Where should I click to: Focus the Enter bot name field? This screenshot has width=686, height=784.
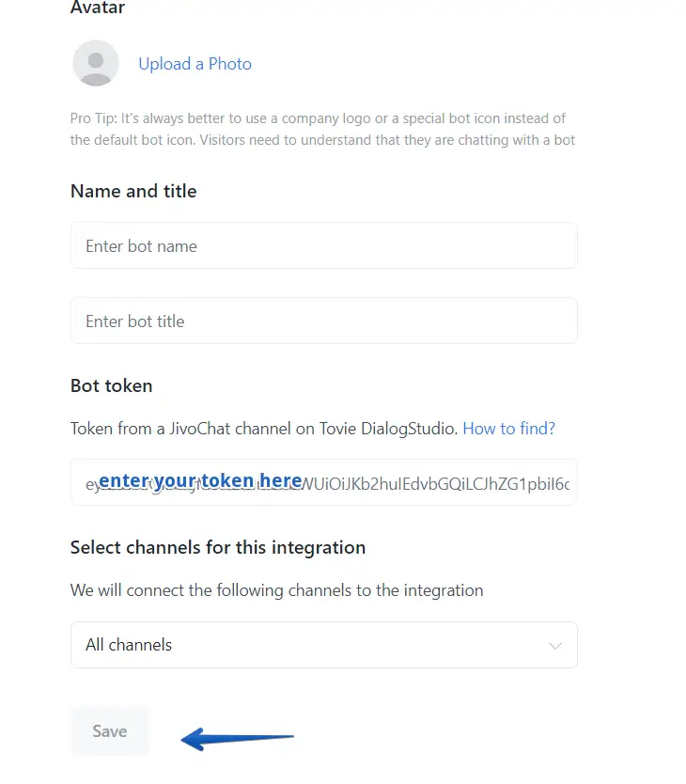[x=323, y=246]
